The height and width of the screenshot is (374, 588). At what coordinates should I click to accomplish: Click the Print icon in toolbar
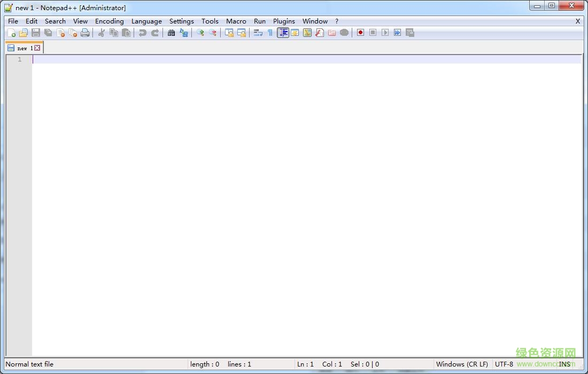pos(85,33)
